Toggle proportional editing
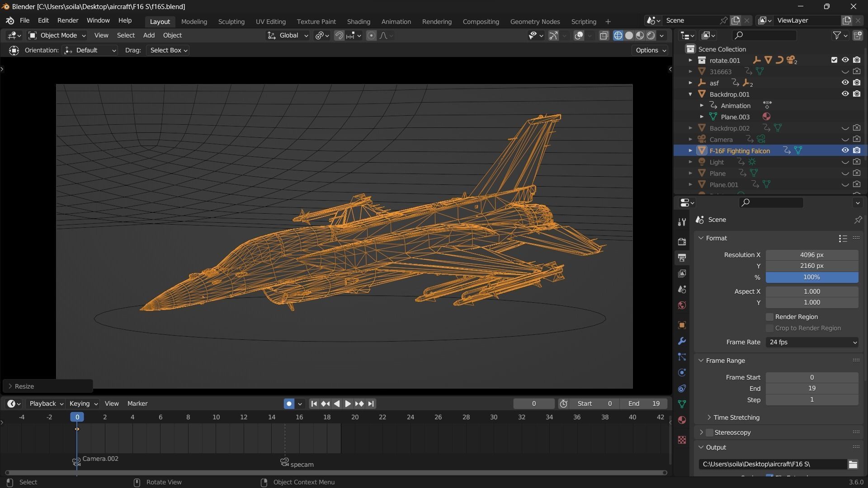This screenshot has height=488, width=868. (x=371, y=35)
